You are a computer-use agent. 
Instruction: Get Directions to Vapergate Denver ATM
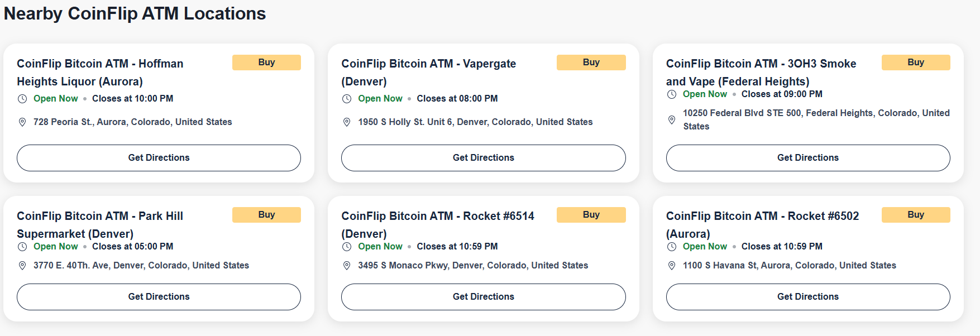click(x=483, y=158)
